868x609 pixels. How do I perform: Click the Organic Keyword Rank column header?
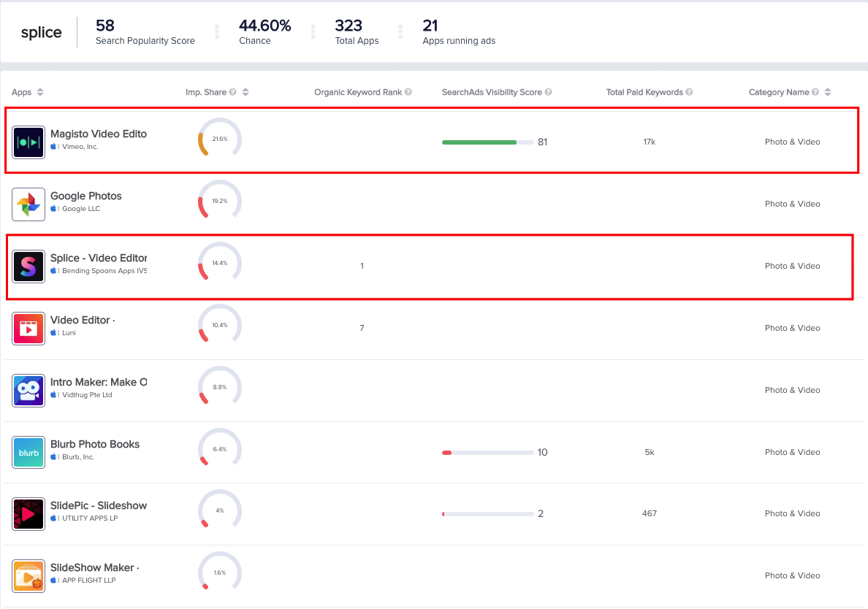pyautogui.click(x=358, y=92)
